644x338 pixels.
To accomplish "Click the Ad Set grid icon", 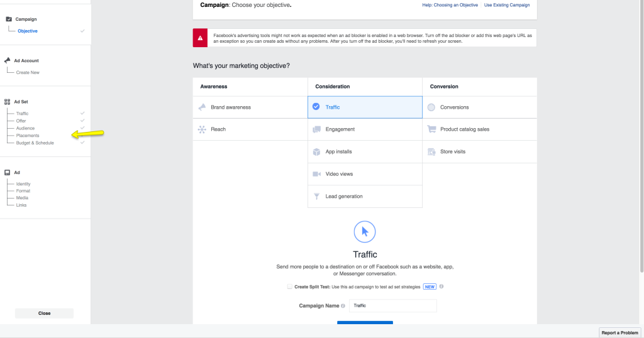I will point(8,102).
